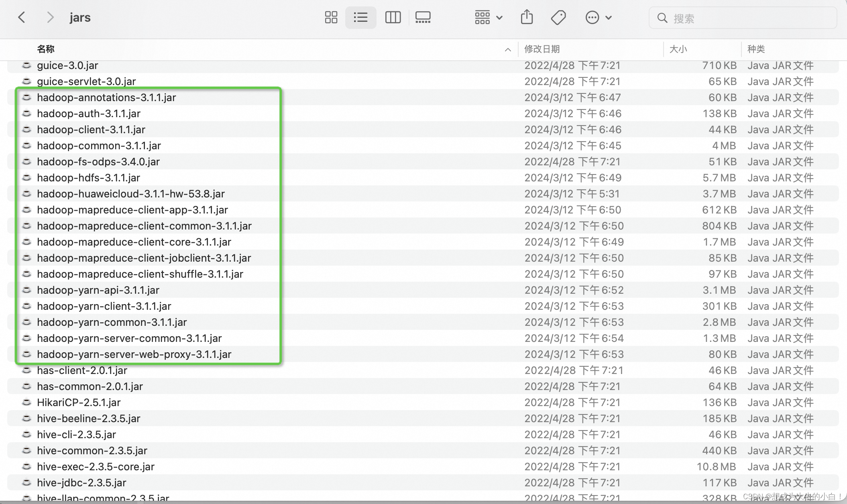Screen dimensions: 847x504
Task: Switch to column view
Action: 393,17
